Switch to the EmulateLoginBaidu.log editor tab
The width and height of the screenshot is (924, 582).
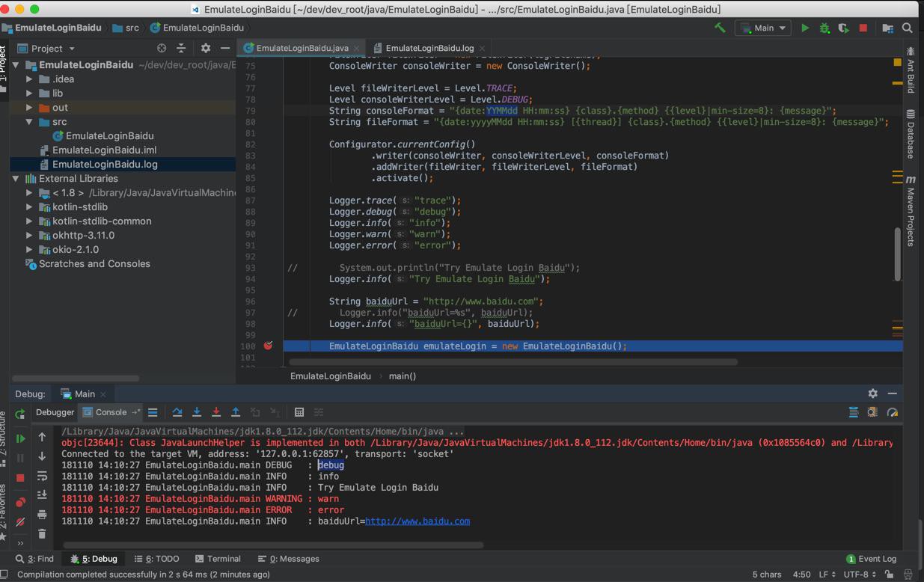429,48
